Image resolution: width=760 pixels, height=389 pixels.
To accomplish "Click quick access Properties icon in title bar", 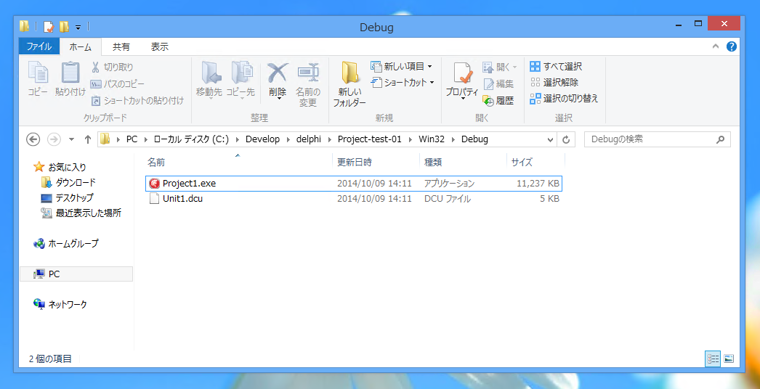I will pos(48,26).
